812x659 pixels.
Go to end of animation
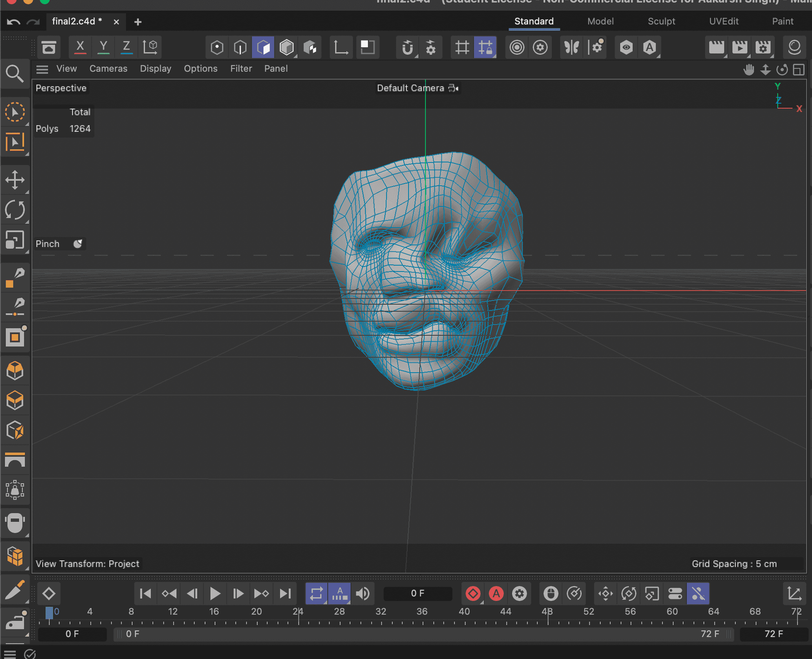click(x=285, y=593)
